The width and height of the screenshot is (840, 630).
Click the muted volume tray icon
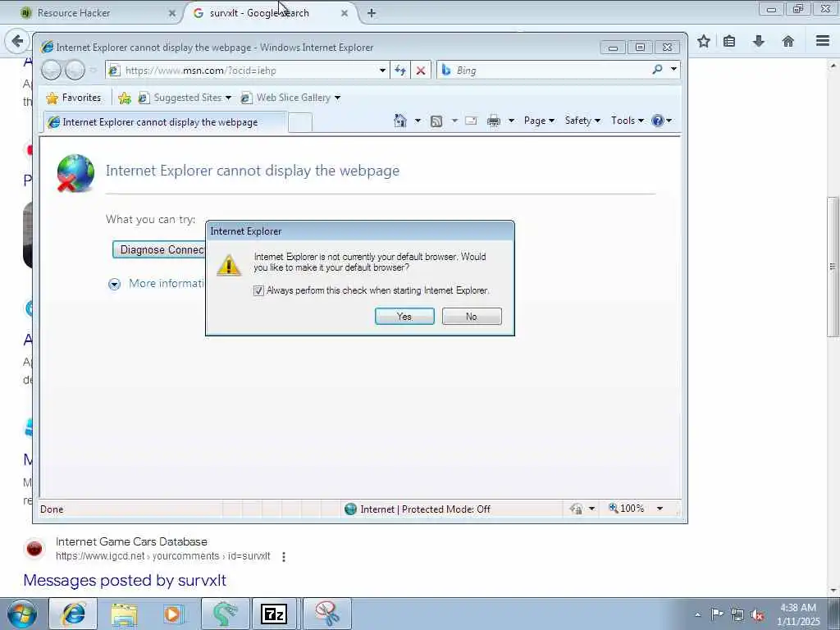[757, 615]
